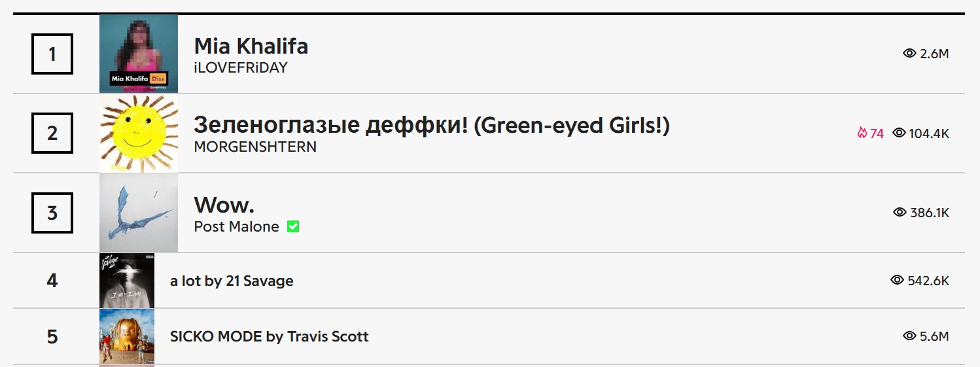Viewport: 980px width, 367px height.
Task: Open a lot by 21 Savage
Action: tap(232, 281)
